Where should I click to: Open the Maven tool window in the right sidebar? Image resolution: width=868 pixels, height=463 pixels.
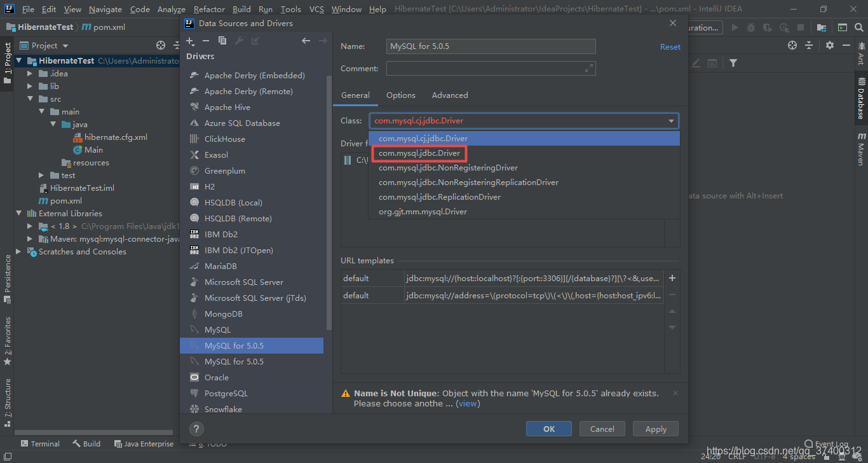click(861, 149)
